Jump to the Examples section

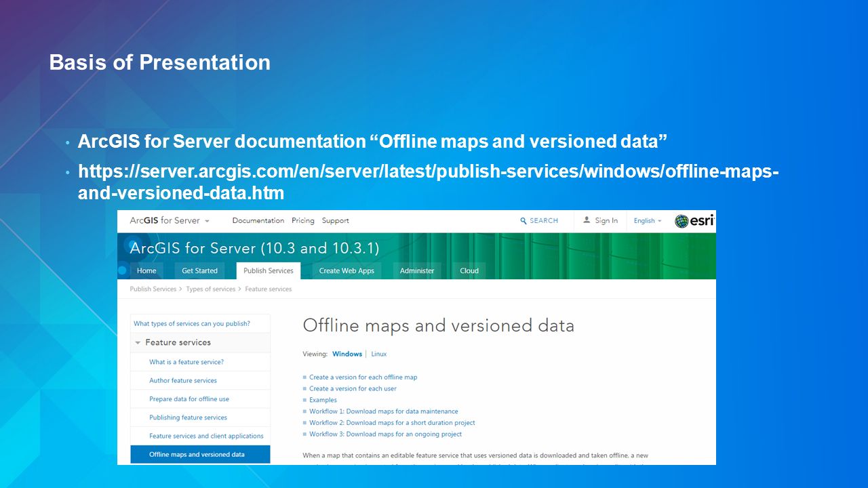point(323,400)
